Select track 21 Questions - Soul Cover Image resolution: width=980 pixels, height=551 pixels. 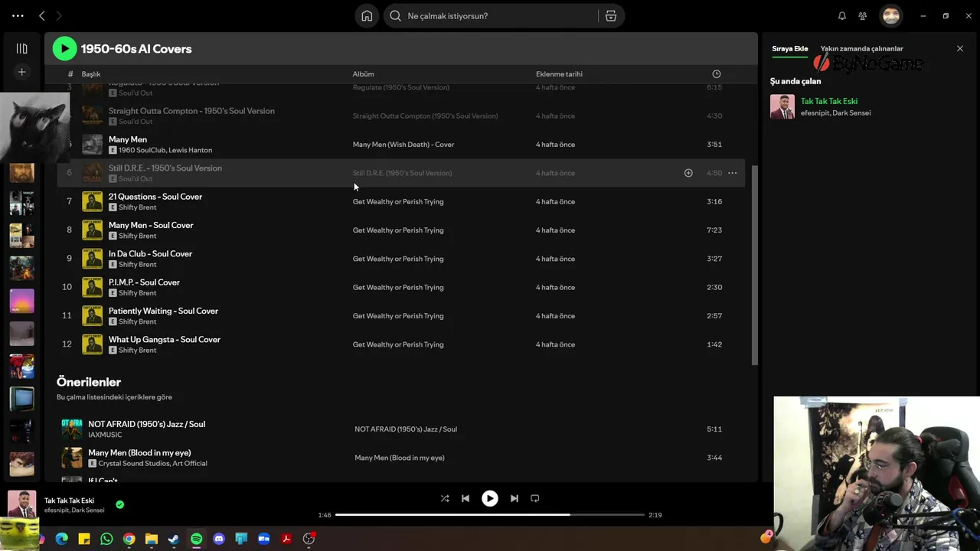point(155,197)
